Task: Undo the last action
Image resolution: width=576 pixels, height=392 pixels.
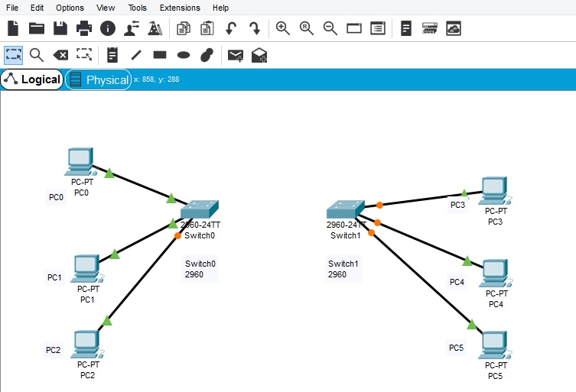Action: coord(231,28)
